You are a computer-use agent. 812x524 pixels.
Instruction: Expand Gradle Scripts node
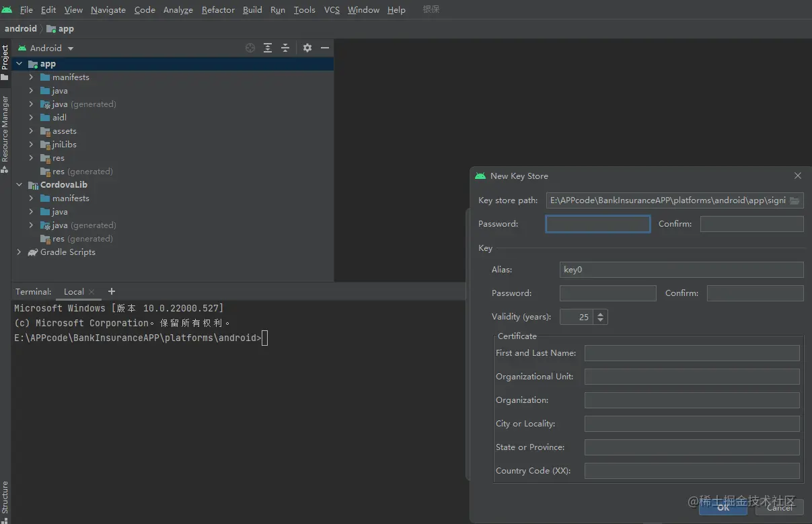[x=19, y=252]
